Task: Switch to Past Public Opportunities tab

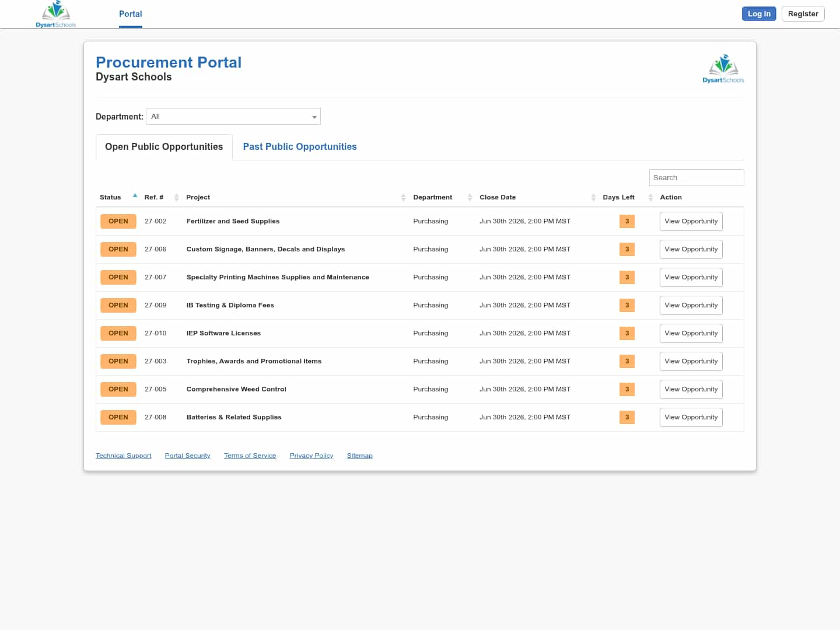Action: coord(300,147)
